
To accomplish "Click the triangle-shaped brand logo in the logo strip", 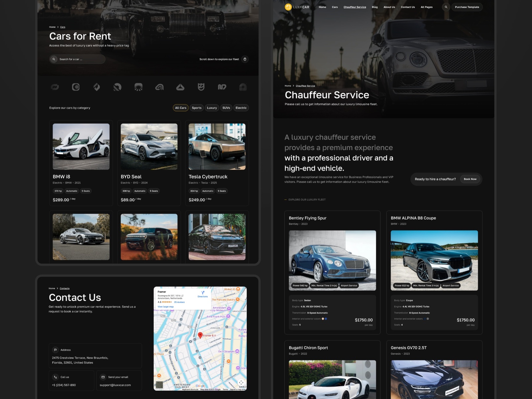I will pos(180,87).
